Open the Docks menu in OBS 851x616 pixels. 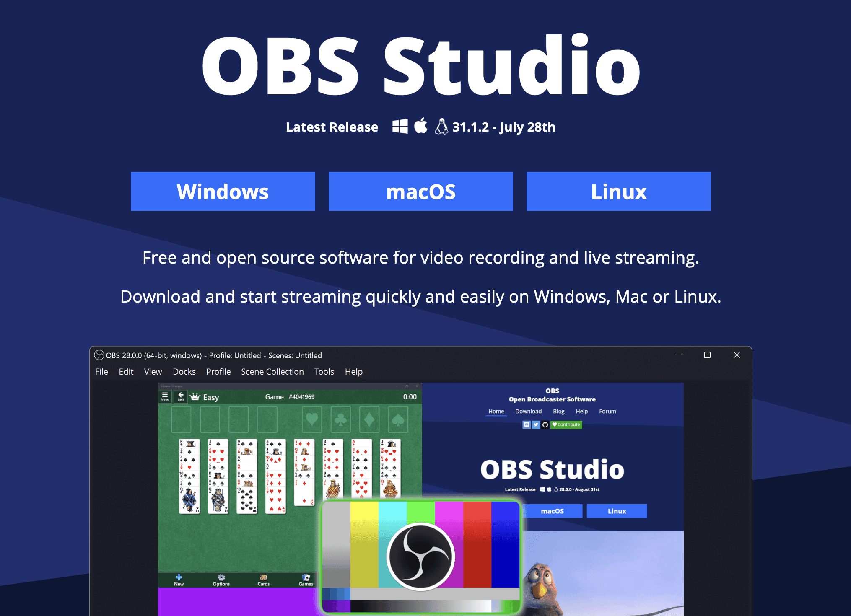coord(184,371)
